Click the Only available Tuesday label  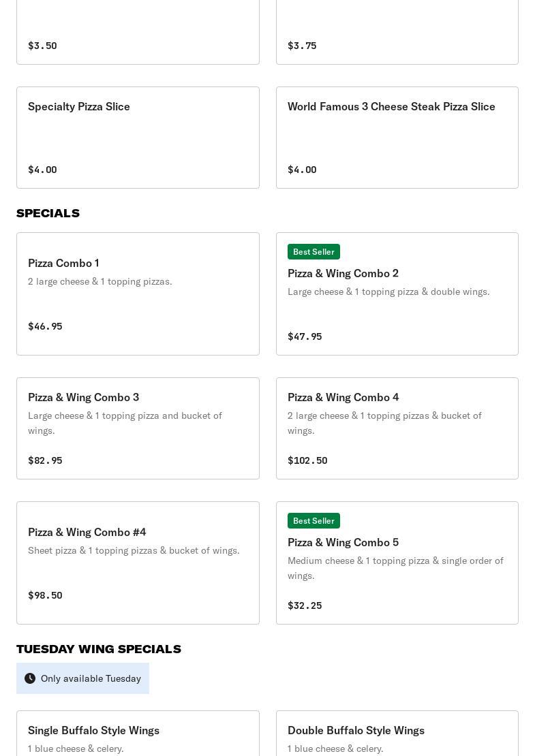pos(91,678)
